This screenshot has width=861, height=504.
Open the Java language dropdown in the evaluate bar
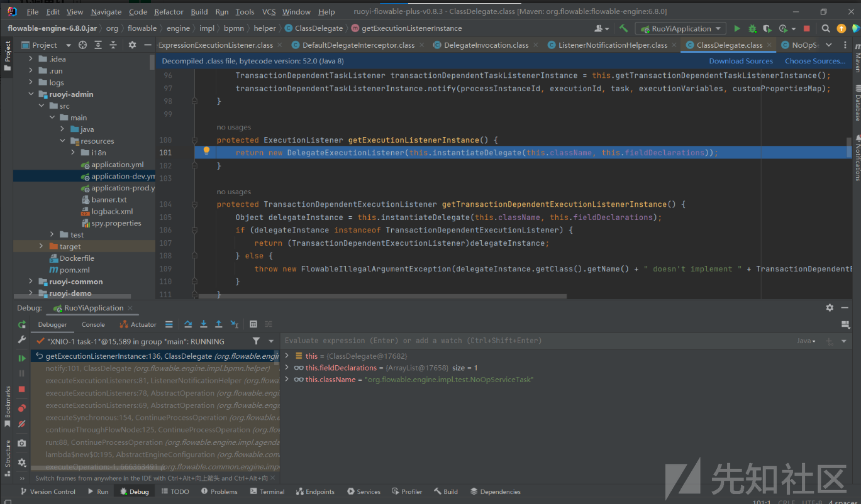[x=806, y=341]
